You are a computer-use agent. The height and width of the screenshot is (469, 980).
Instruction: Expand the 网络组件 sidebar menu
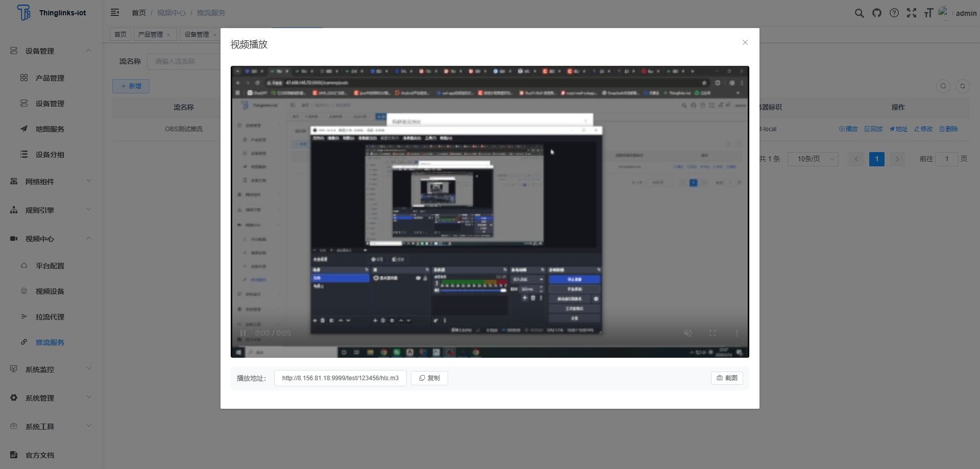pos(51,182)
